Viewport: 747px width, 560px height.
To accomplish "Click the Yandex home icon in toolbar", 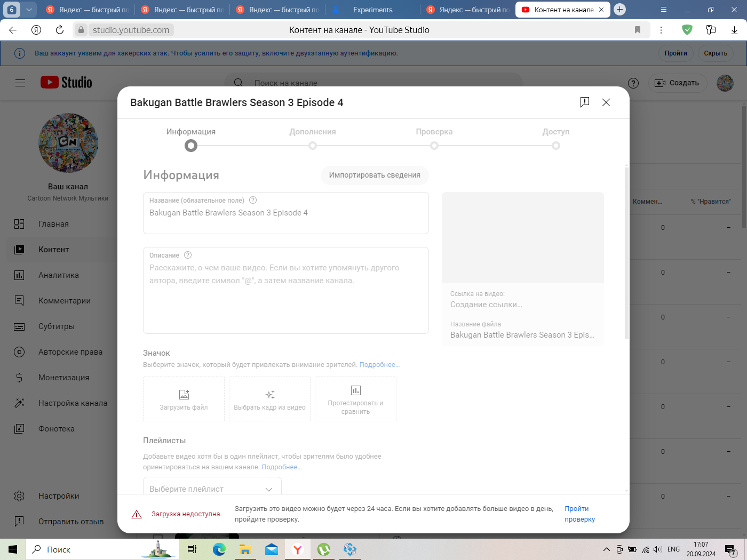I will (36, 30).
